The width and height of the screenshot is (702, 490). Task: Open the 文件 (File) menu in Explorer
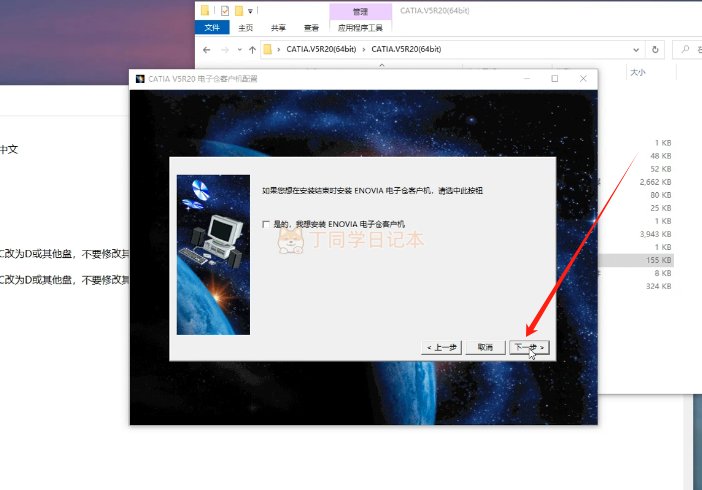click(212, 28)
